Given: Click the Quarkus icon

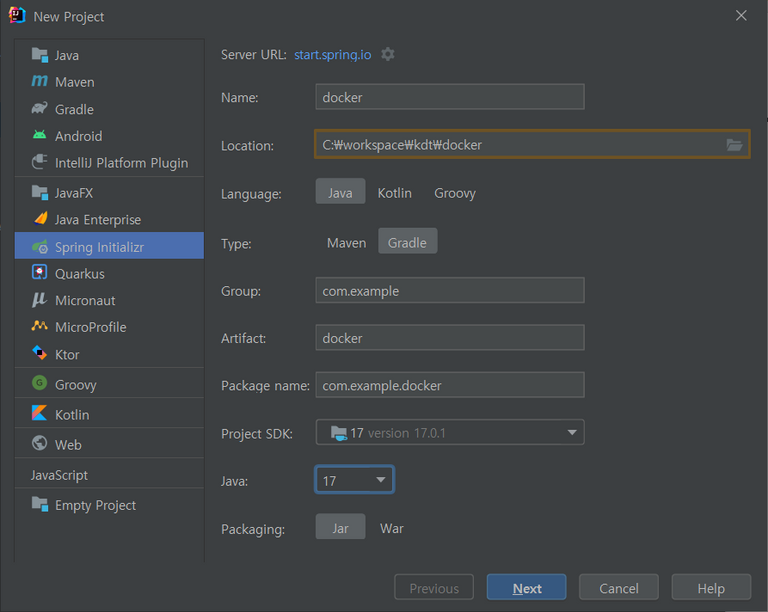Looking at the screenshot, I should (x=40, y=272).
